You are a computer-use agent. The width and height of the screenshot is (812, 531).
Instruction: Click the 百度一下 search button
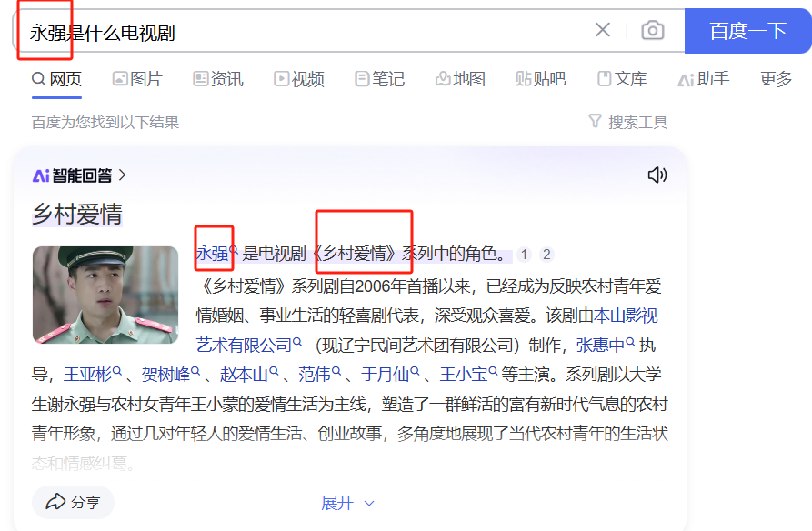coord(747,31)
